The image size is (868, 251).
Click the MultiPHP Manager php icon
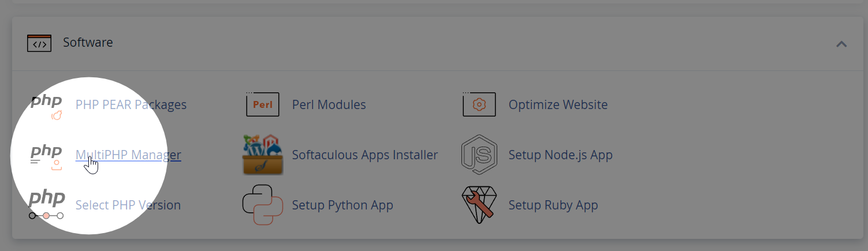(x=46, y=156)
